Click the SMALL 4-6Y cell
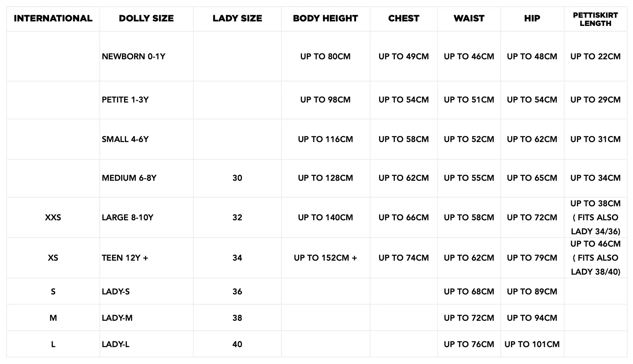This screenshot has width=633, height=364. [x=125, y=139]
